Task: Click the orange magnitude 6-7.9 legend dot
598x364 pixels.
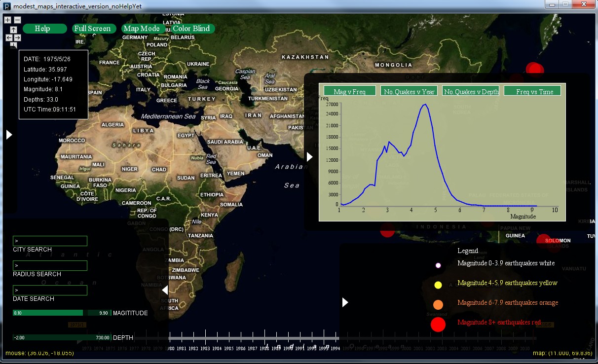Action: point(438,304)
